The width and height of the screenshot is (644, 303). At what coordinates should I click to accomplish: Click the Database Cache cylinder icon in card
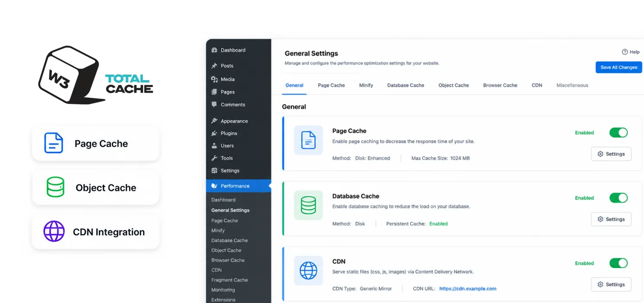point(309,205)
